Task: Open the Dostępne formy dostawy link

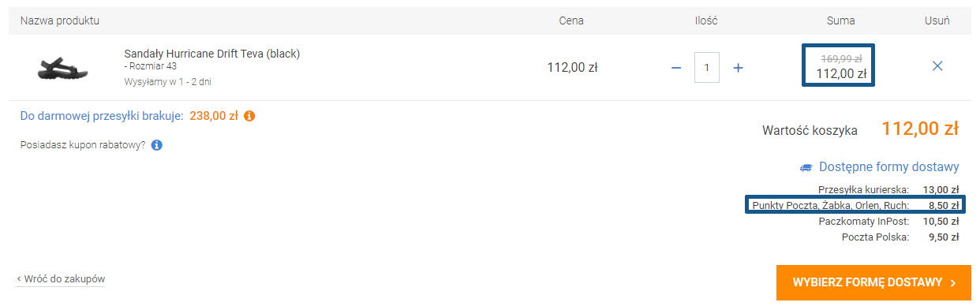Action: pyautogui.click(x=889, y=167)
